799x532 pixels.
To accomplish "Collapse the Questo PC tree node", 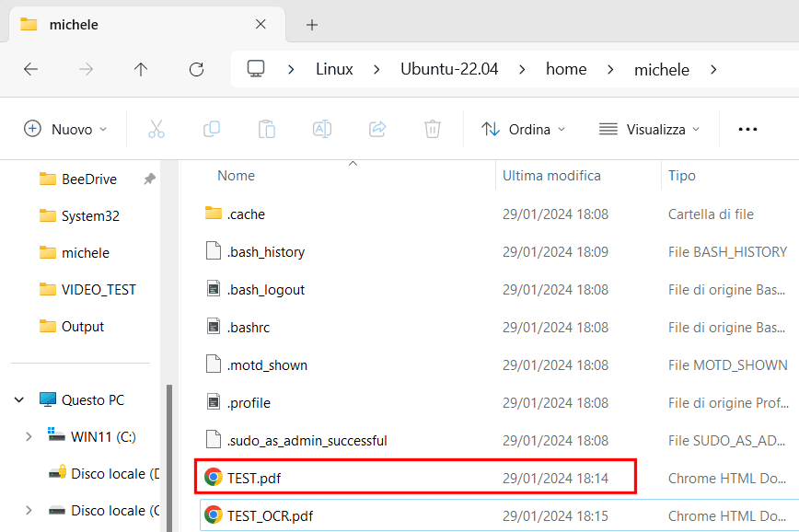I will click(18, 400).
